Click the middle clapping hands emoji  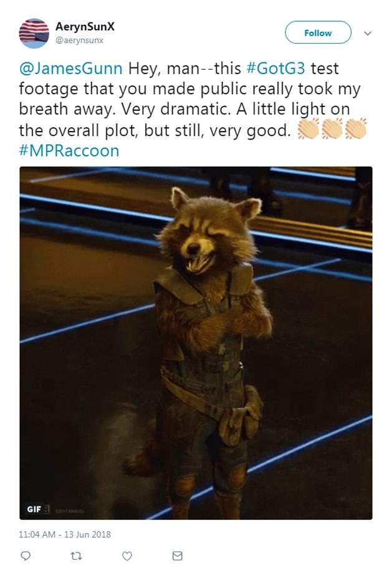[x=332, y=129]
